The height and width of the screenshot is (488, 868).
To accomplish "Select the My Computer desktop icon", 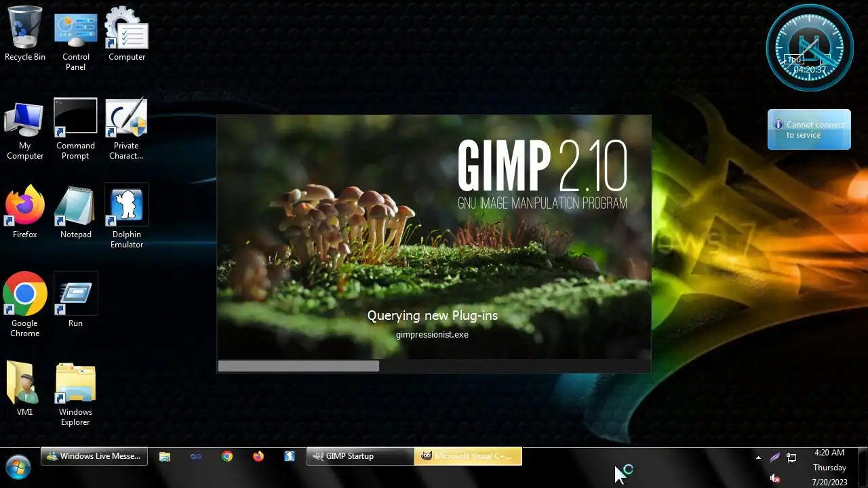I will tap(25, 130).
